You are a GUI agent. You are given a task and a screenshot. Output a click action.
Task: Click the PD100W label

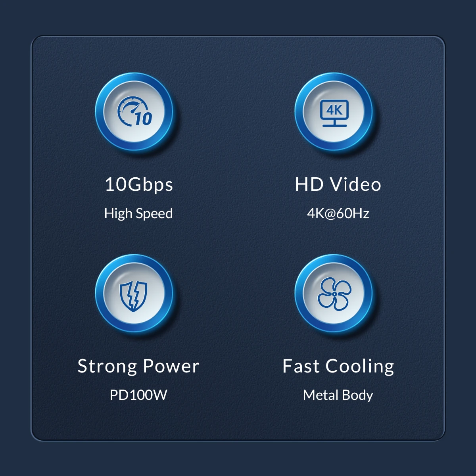[x=138, y=395]
